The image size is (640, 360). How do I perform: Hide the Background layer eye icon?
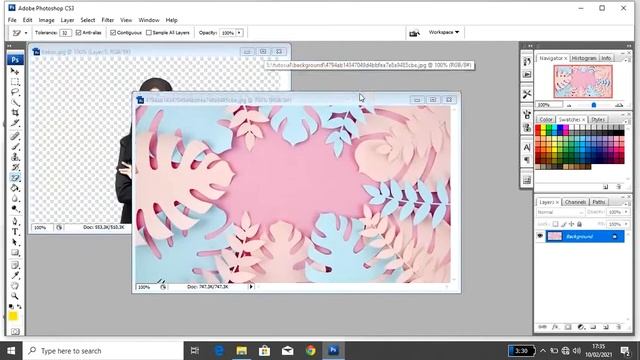pos(540,236)
